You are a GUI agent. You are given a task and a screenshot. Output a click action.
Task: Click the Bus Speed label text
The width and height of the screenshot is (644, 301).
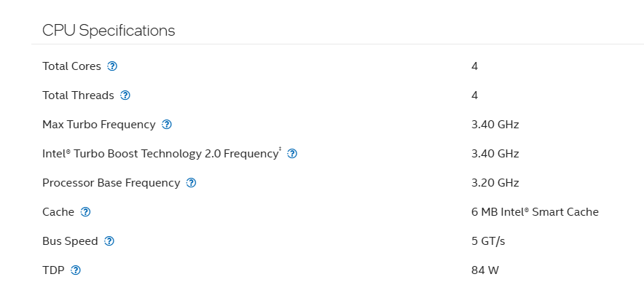pos(70,241)
